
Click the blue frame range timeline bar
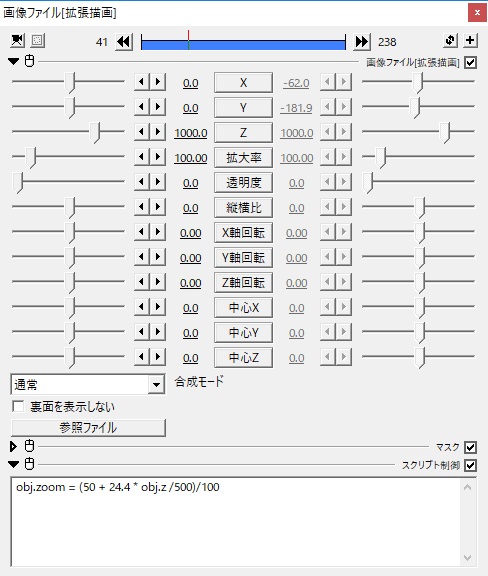click(243, 45)
